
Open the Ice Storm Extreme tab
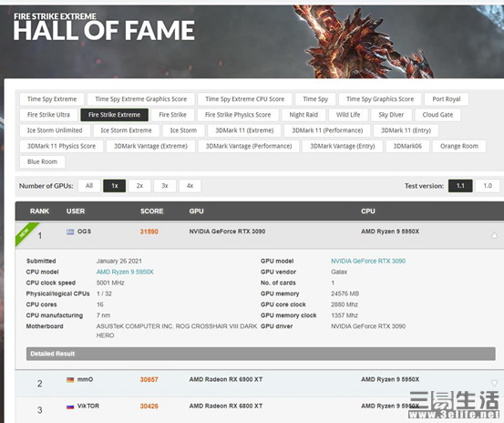pos(126,130)
